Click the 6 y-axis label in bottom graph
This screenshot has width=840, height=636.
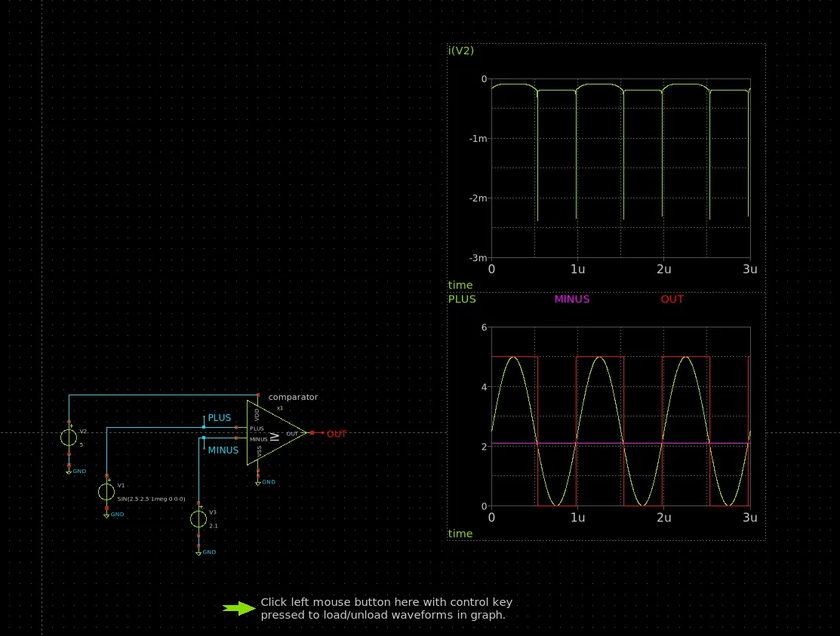tap(485, 327)
